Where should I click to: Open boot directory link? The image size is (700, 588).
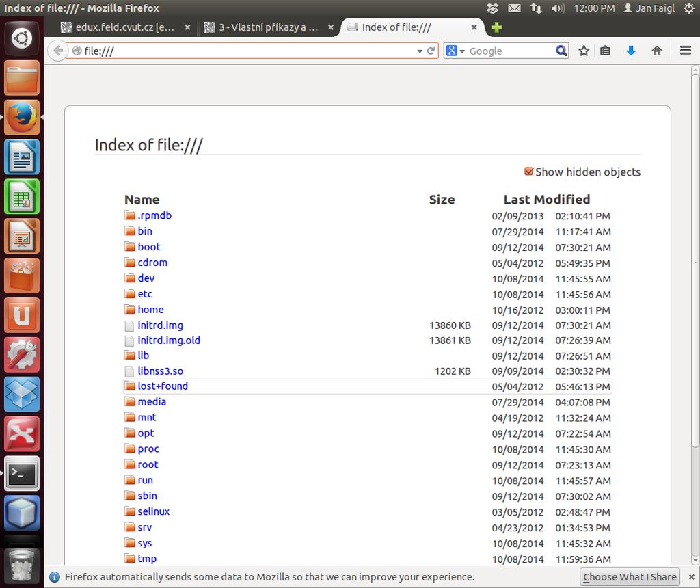point(148,246)
